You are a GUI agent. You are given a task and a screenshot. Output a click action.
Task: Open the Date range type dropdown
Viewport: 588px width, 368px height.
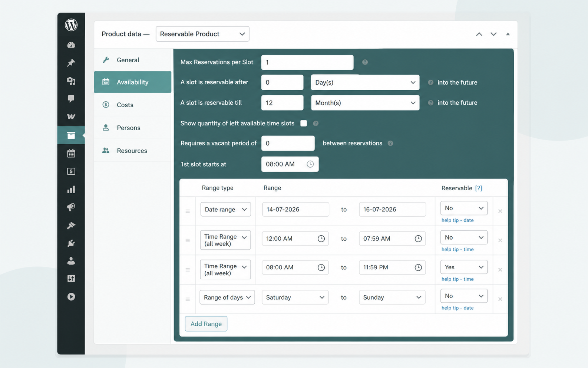click(226, 209)
